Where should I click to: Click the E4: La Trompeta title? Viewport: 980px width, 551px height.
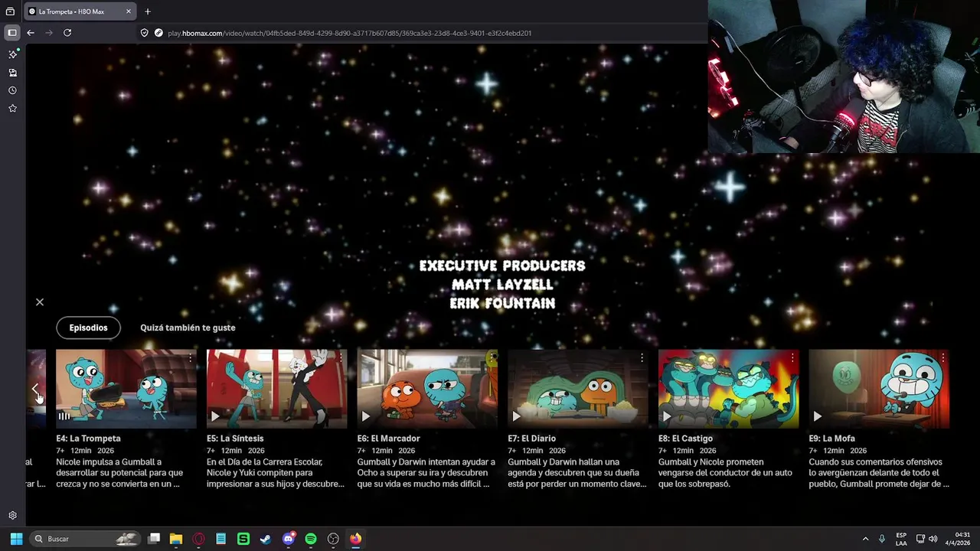tap(88, 439)
